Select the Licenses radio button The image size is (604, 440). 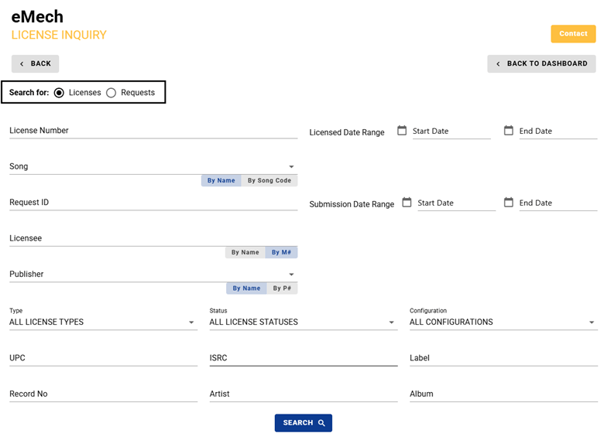pos(60,93)
